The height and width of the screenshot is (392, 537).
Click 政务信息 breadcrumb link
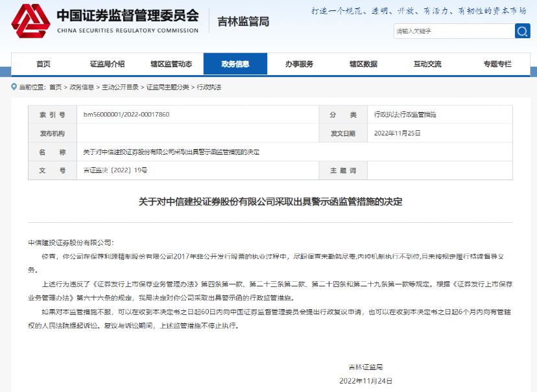[82, 87]
